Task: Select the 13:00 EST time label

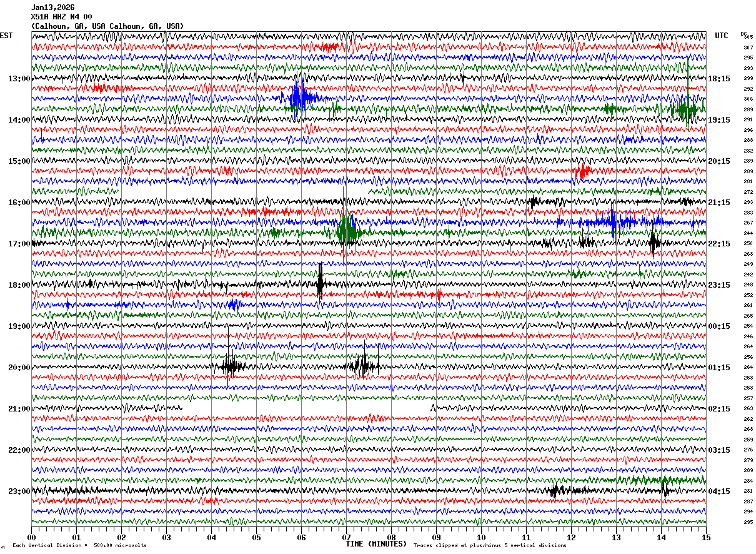Action: (19, 79)
